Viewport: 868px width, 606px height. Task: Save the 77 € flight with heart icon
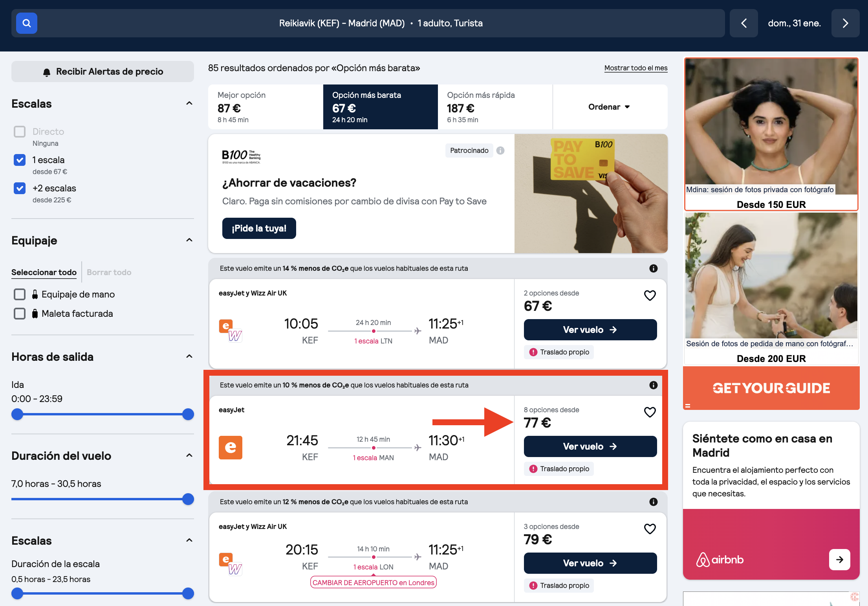(650, 412)
